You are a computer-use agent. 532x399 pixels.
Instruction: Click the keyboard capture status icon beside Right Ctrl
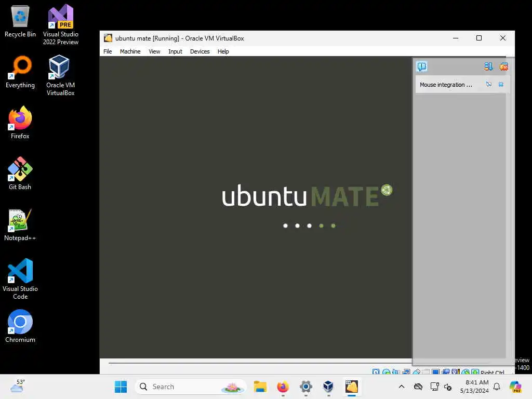point(475,372)
